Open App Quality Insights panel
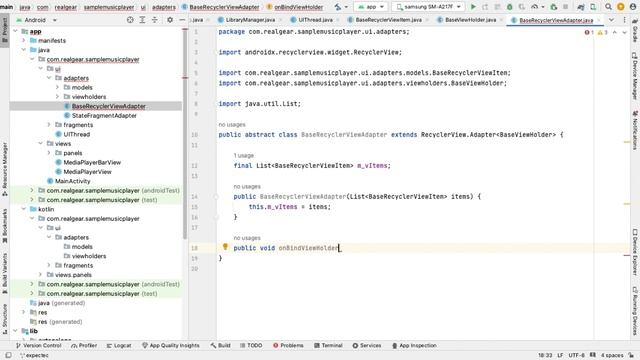The height and width of the screenshot is (360, 640). tap(171, 345)
